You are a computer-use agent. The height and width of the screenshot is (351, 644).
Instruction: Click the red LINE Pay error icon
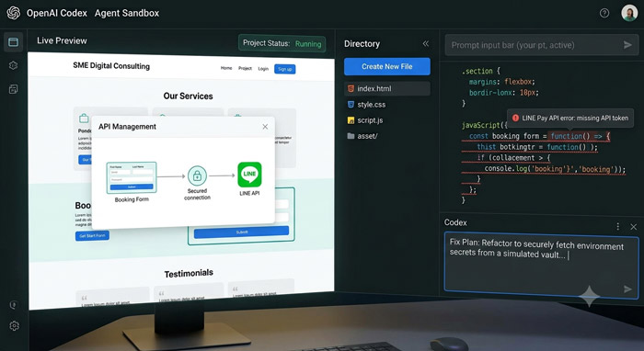pyautogui.click(x=515, y=118)
